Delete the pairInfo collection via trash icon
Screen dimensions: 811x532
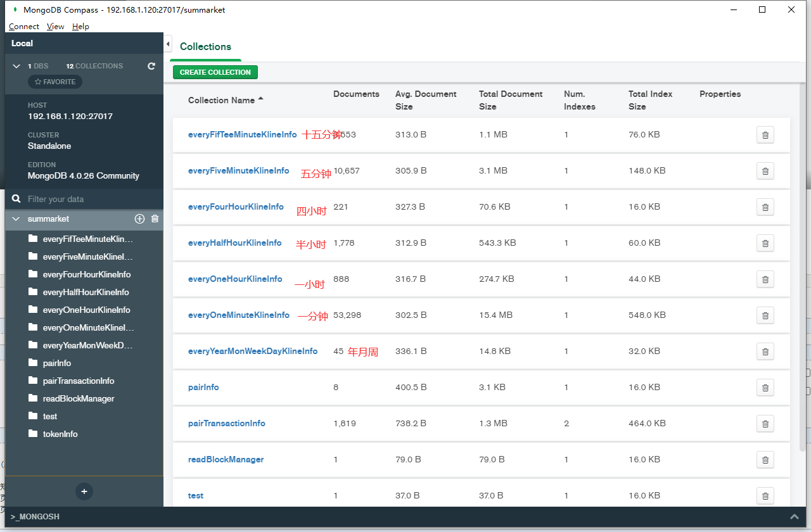pyautogui.click(x=765, y=388)
